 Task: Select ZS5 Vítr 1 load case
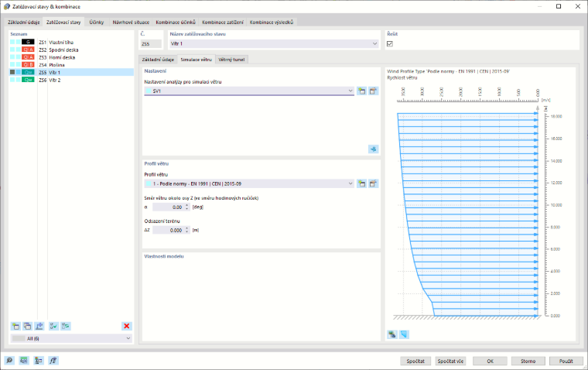pyautogui.click(x=71, y=72)
